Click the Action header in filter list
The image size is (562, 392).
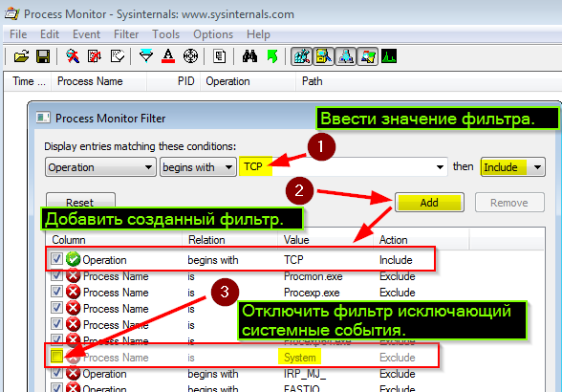pos(421,240)
